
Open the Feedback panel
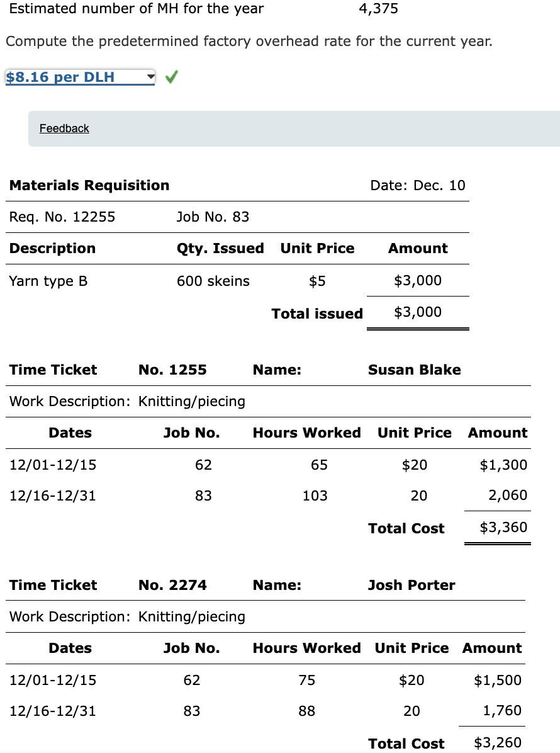coord(64,128)
